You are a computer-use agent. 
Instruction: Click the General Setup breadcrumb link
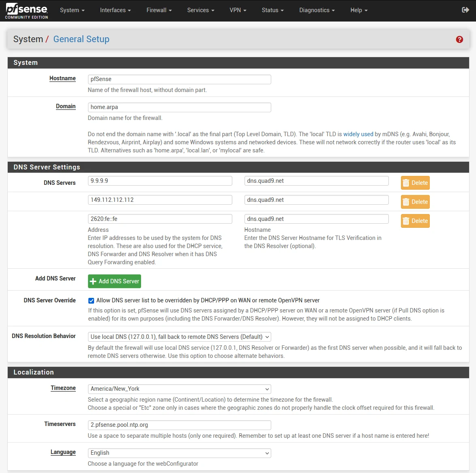tap(81, 39)
